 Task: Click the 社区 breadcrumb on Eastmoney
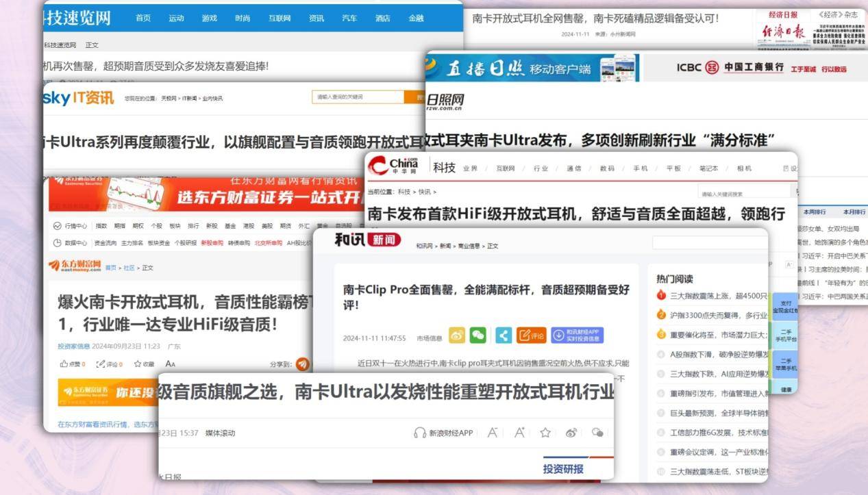pyautogui.click(x=129, y=268)
